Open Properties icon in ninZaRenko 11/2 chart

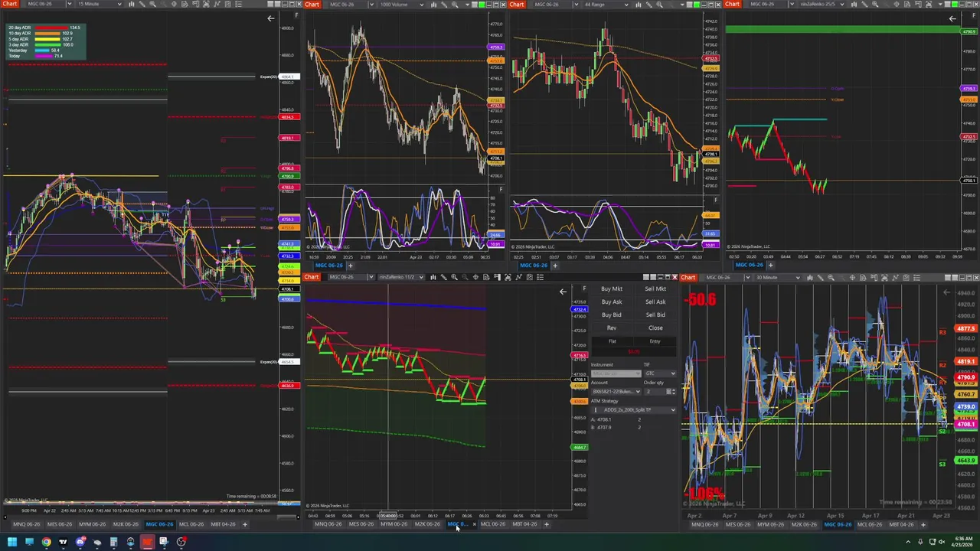(x=541, y=277)
